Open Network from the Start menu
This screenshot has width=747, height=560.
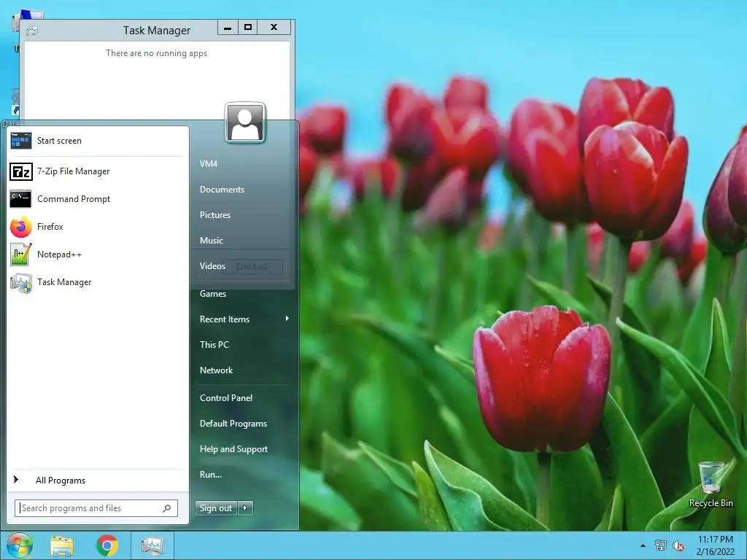216,370
